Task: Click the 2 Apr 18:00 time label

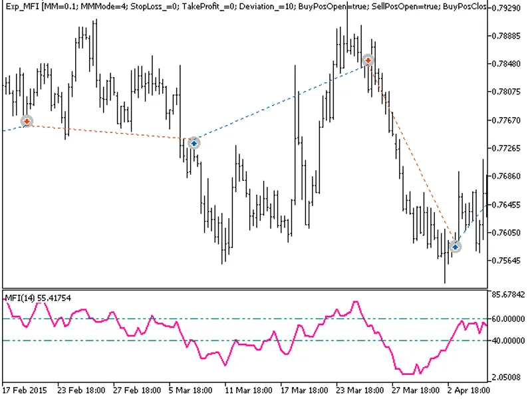Action: point(469,390)
